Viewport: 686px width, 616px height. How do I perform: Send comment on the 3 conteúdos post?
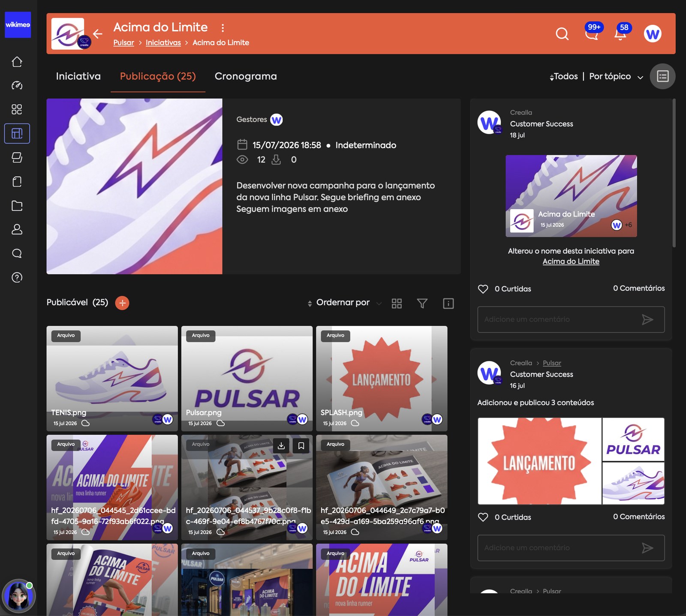point(647,548)
